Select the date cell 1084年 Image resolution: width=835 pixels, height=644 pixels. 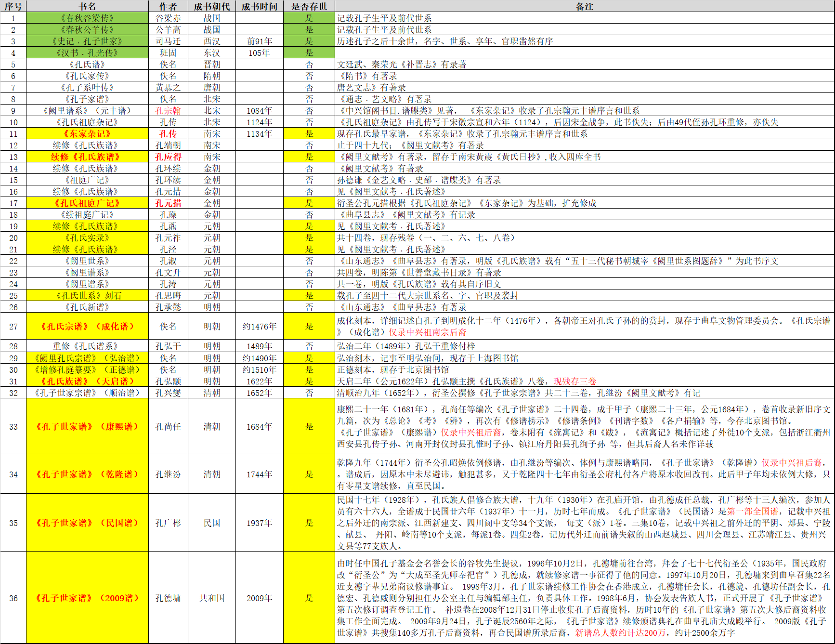(260, 111)
